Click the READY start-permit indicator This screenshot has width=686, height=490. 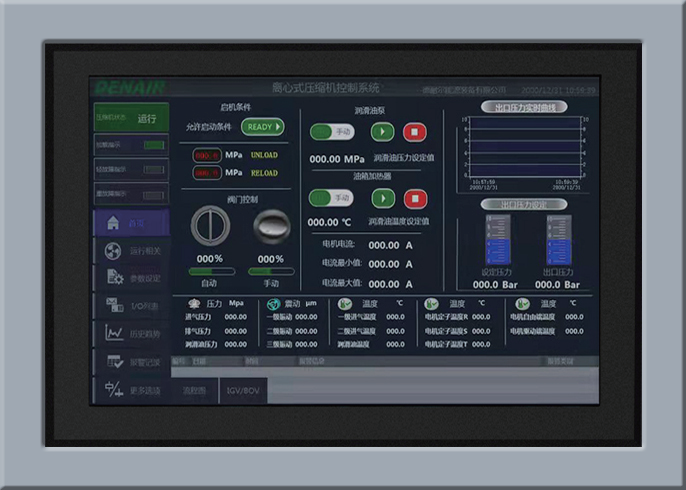click(263, 127)
